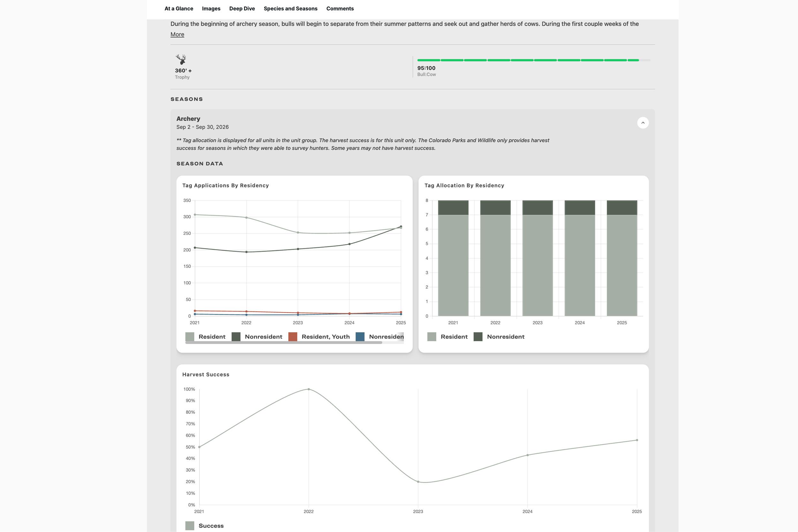Click the 'Sep 2 - Sep 30, 2026' date text

click(x=203, y=127)
